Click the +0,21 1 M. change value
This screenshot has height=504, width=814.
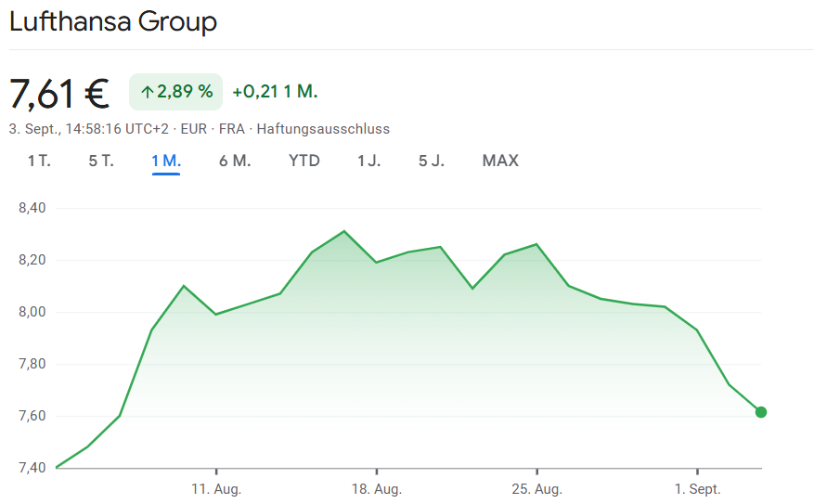(x=275, y=92)
